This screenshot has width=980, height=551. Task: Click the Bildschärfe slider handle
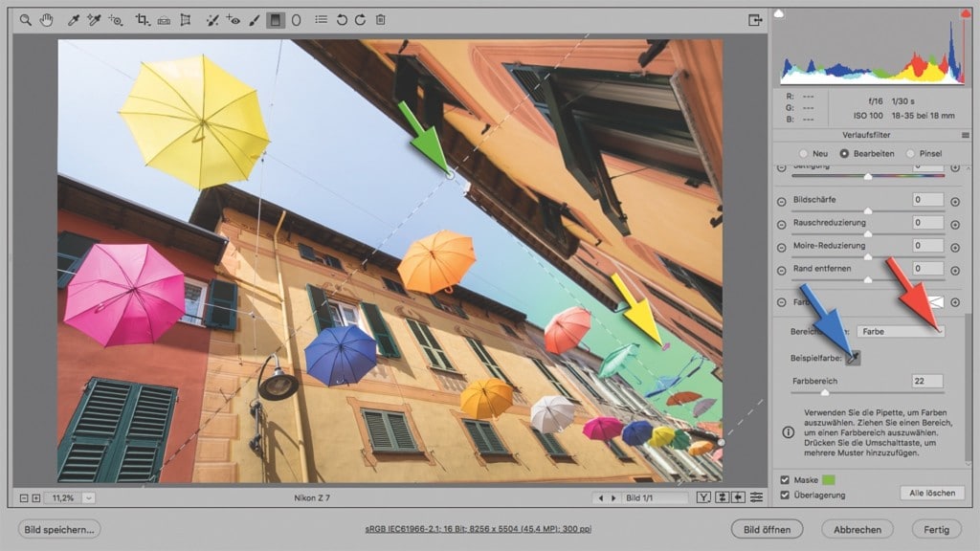[x=867, y=211]
